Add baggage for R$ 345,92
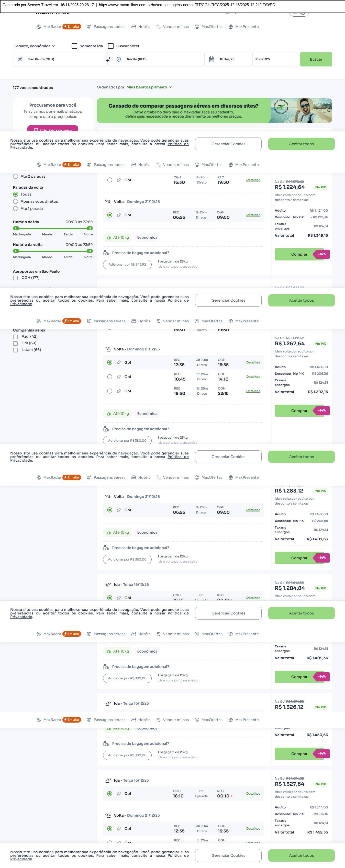The width and height of the screenshot is (345, 868). (127, 265)
